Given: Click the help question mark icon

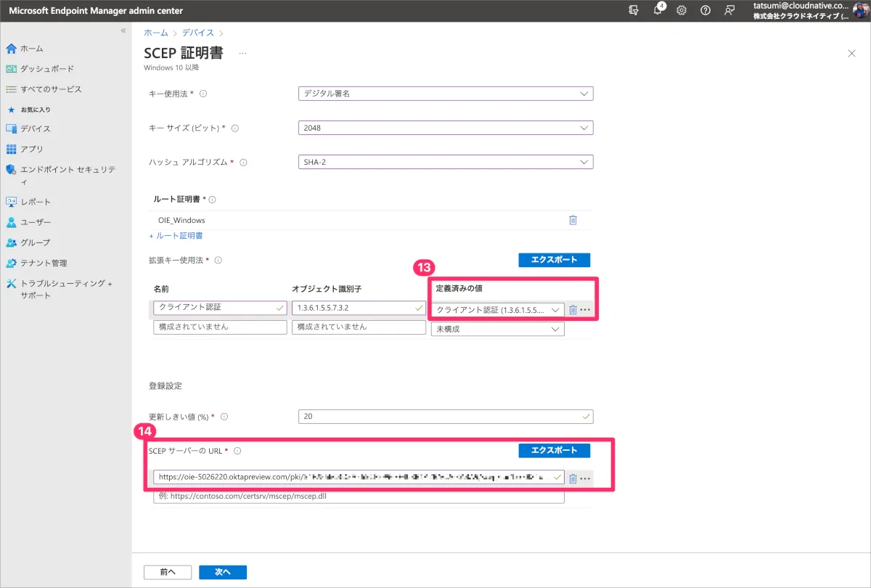Looking at the screenshot, I should [x=706, y=10].
